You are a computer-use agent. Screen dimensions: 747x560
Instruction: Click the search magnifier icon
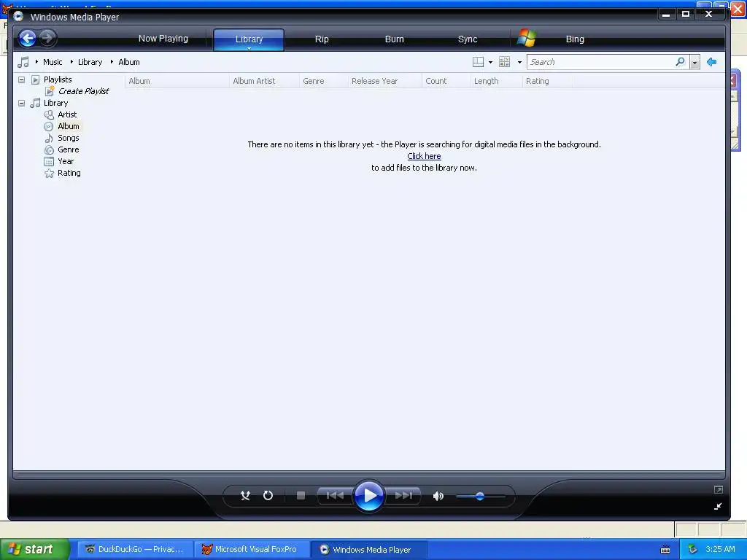(x=681, y=62)
